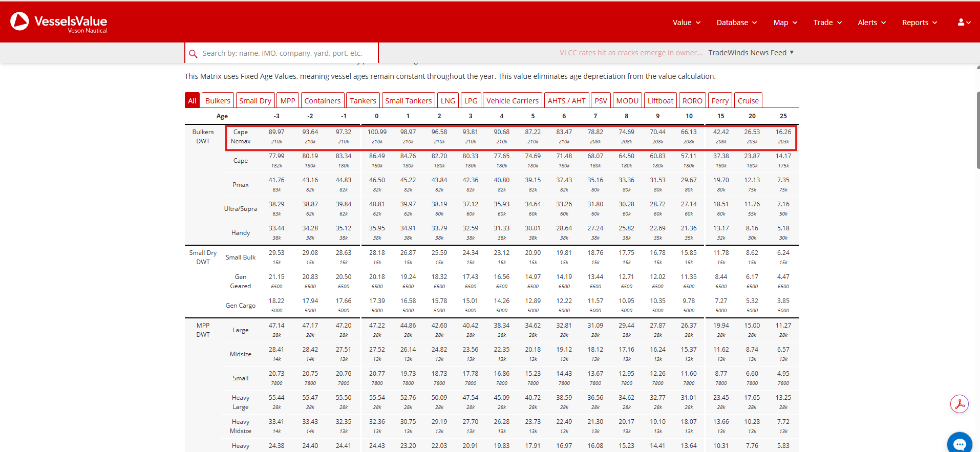
Task: Expand the Alerts menu
Action: (872, 23)
